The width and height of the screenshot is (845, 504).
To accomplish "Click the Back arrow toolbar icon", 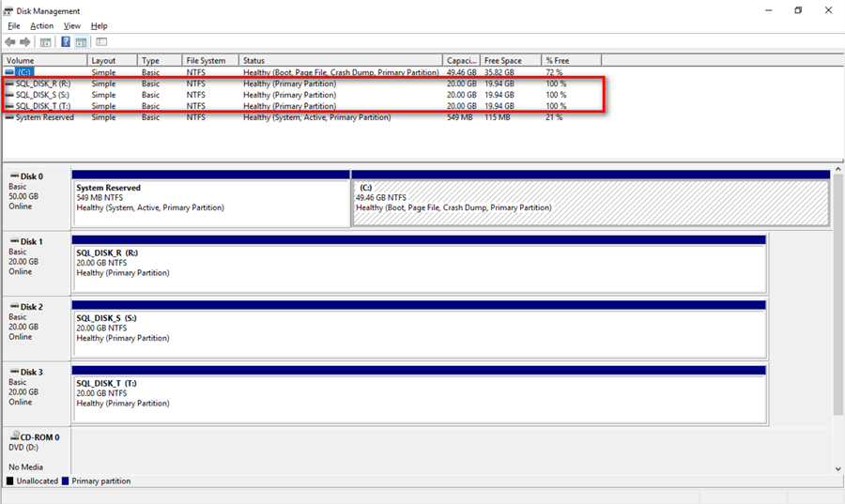I will (10, 42).
